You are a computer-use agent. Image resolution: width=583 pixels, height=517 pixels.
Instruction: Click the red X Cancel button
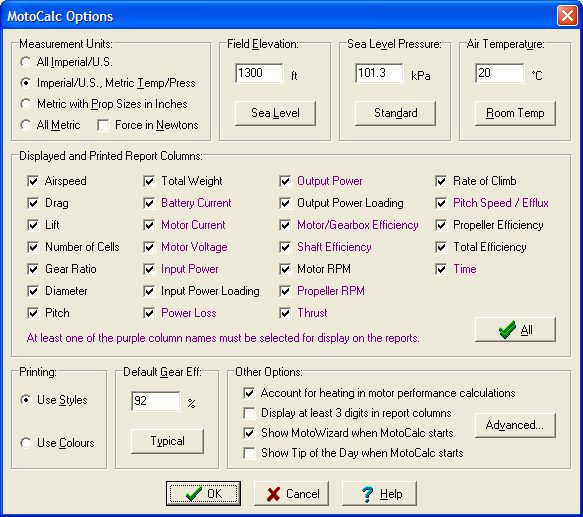click(x=292, y=494)
